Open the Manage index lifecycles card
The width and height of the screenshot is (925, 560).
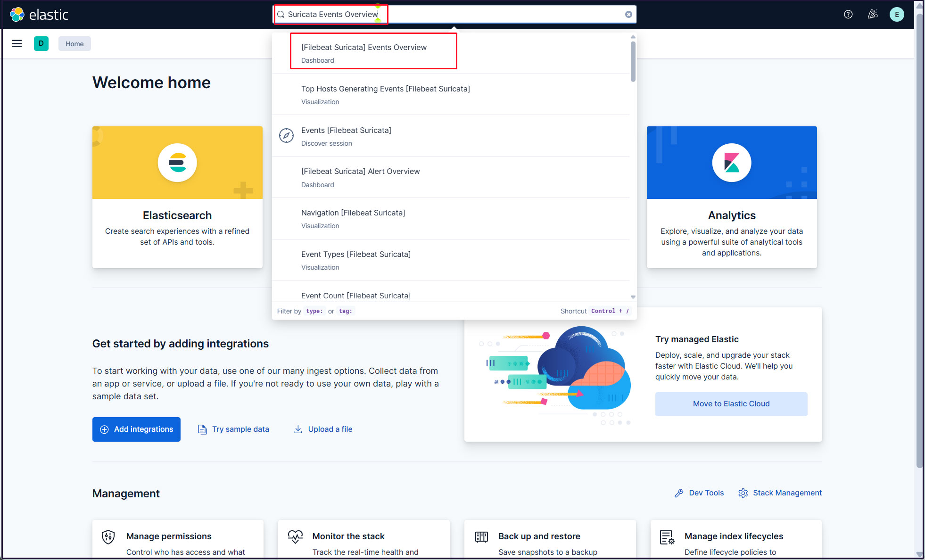pos(736,540)
